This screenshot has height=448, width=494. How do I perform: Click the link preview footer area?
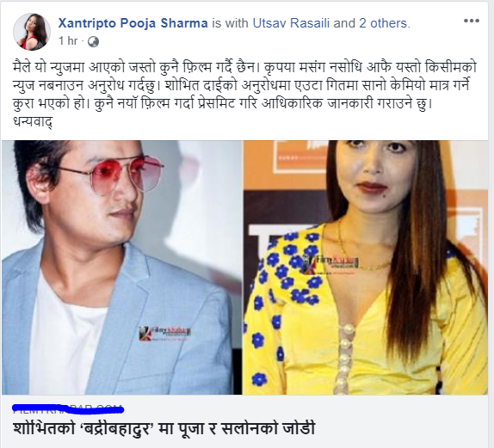point(244,421)
